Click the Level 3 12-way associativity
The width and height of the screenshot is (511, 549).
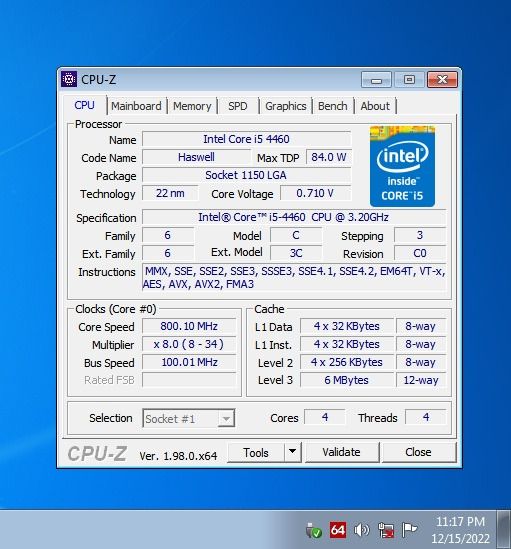pos(421,380)
